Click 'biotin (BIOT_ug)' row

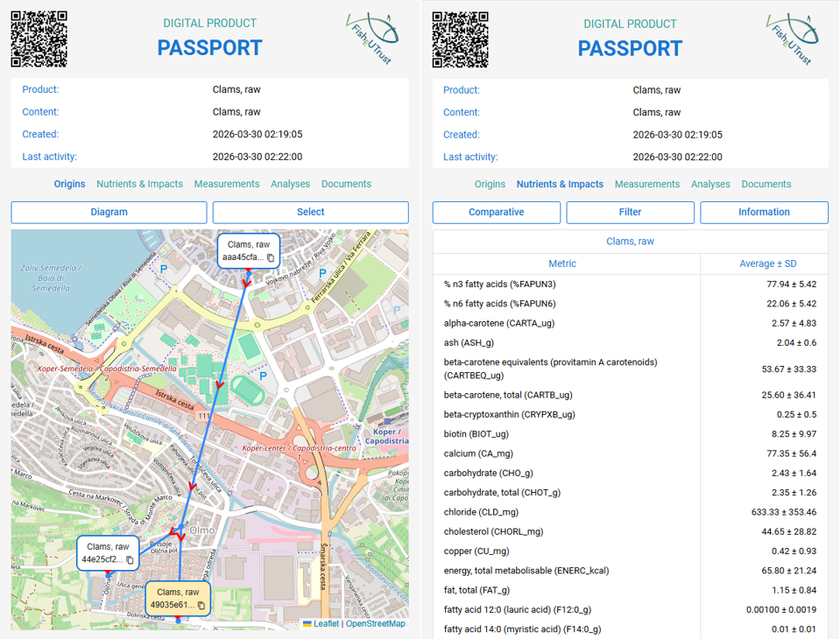pos(630,434)
